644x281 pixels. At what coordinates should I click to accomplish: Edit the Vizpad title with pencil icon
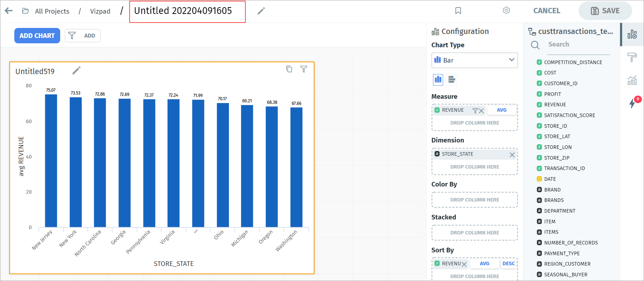click(x=261, y=11)
